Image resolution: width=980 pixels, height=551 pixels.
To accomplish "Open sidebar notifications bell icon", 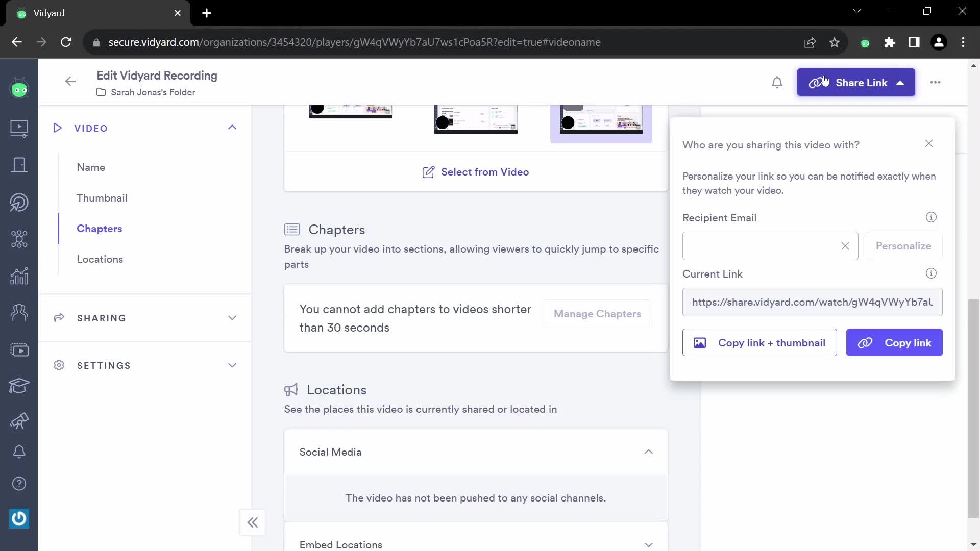I will click(19, 452).
